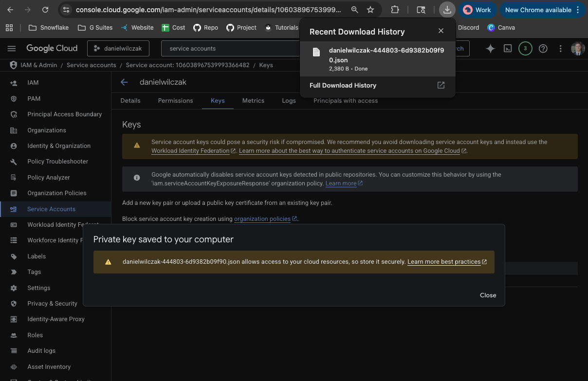Open notifications badge showing 3
This screenshot has width=588, height=381.
coord(525,49)
